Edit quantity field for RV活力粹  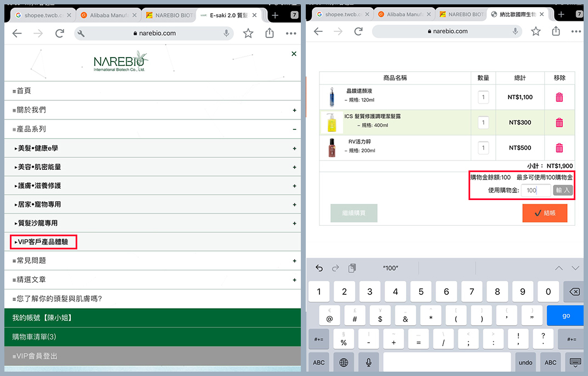click(x=483, y=147)
